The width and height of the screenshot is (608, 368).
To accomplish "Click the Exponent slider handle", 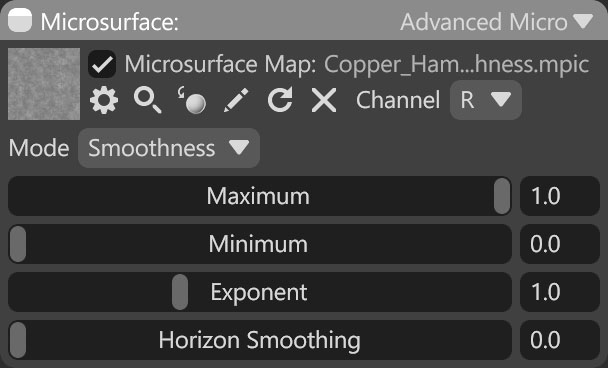I will [180, 292].
